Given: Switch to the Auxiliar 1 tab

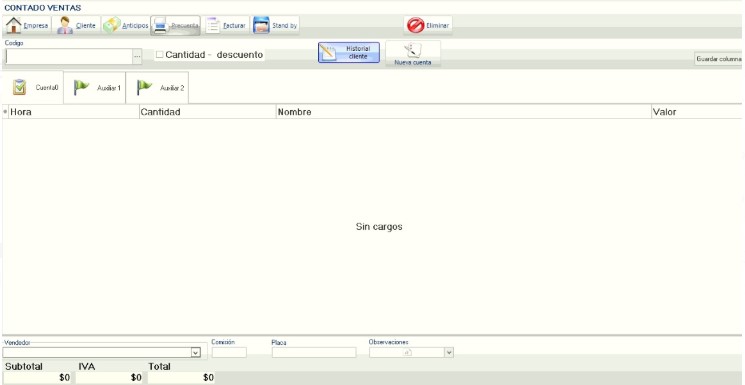Looking at the screenshot, I should 95,87.
